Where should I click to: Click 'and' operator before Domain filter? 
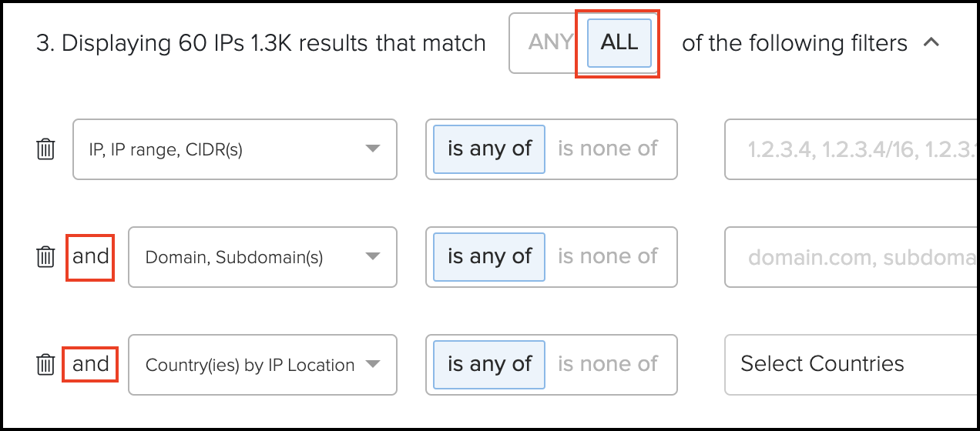point(90,256)
